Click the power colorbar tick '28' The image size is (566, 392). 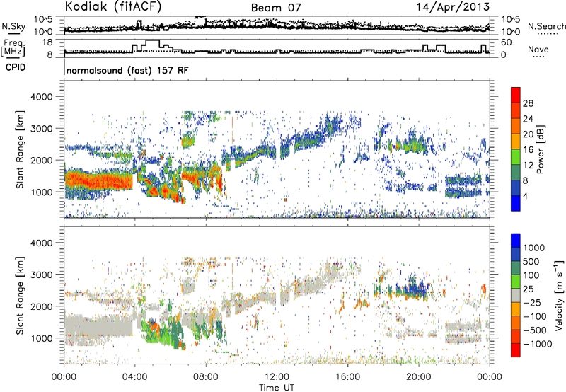click(528, 103)
